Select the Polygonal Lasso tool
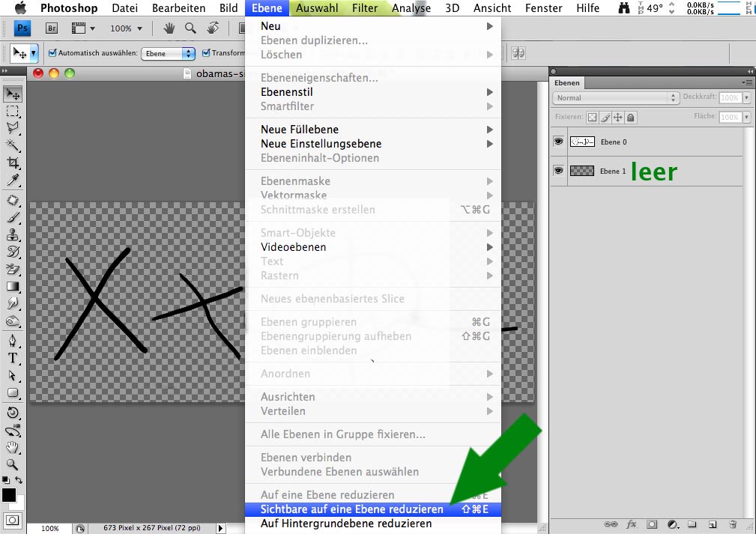 coord(13,128)
